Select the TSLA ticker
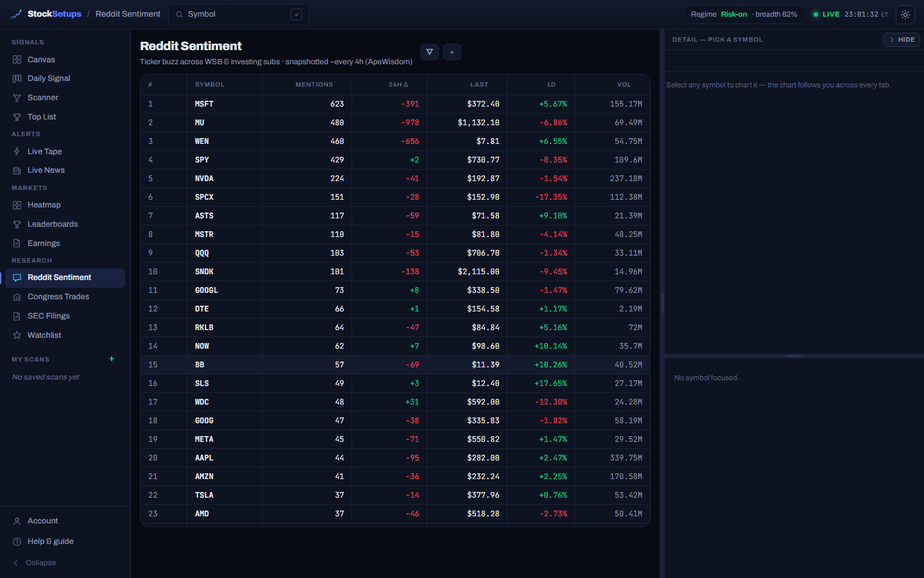The width and height of the screenshot is (924, 578). pyautogui.click(x=204, y=495)
